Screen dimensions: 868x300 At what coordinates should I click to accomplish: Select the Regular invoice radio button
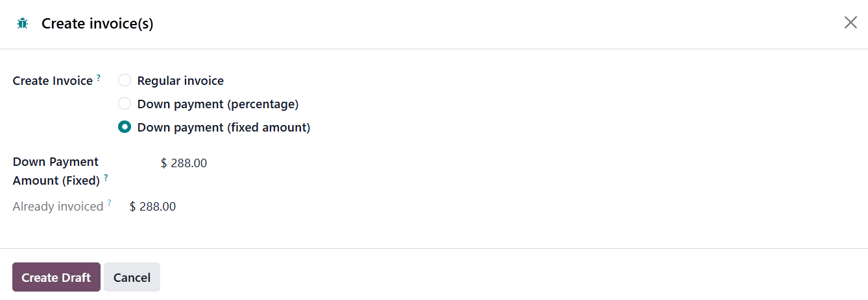[125, 81]
